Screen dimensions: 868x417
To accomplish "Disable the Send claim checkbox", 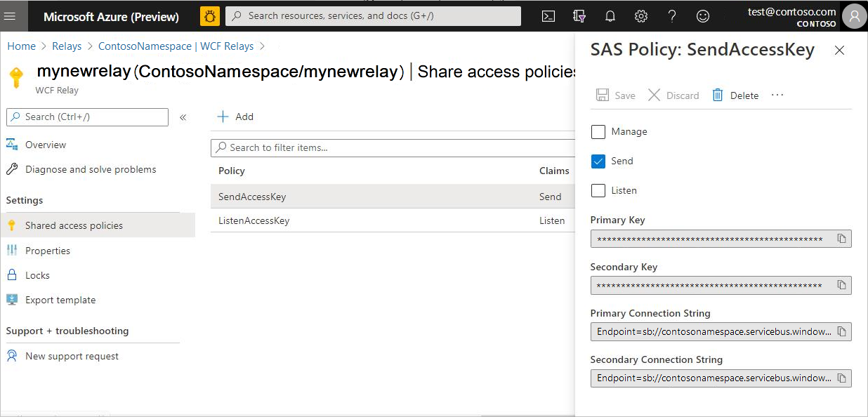I will (598, 161).
